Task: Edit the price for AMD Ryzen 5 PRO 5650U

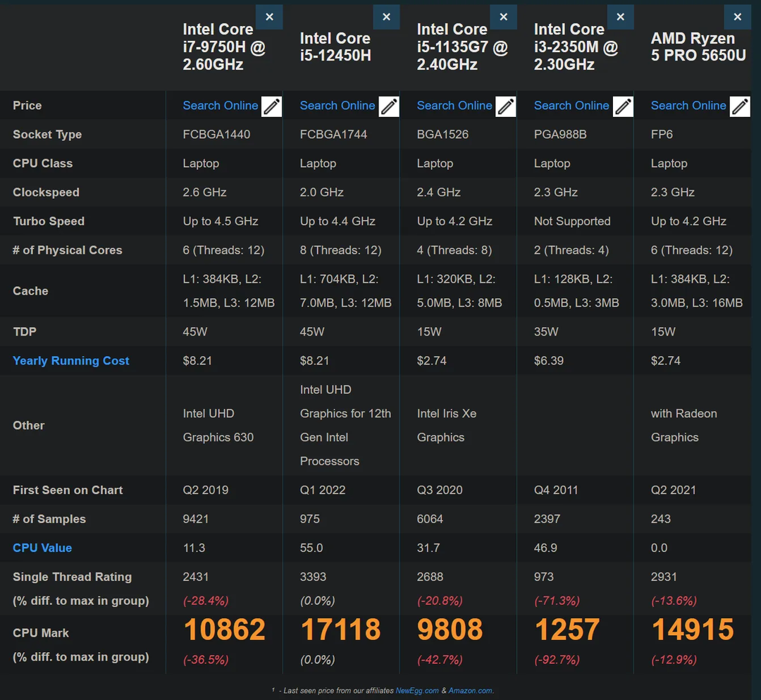Action: click(x=739, y=107)
